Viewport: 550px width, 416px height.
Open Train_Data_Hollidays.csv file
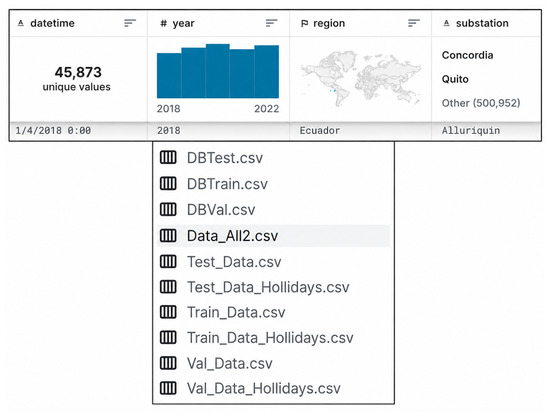(x=270, y=338)
